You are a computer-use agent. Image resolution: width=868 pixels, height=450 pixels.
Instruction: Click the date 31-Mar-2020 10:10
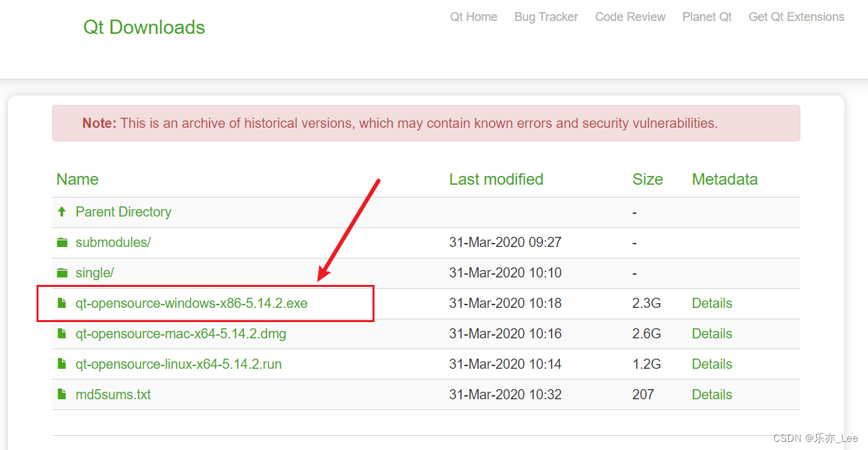[505, 273]
